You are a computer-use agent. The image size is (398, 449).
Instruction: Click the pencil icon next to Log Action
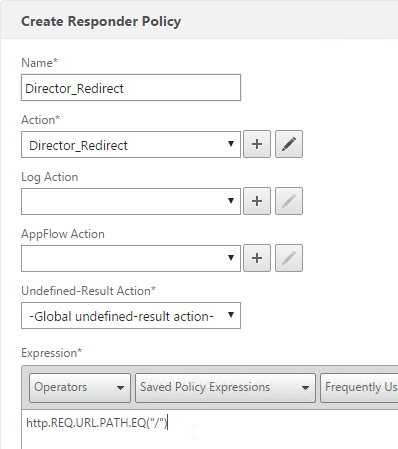click(x=289, y=201)
